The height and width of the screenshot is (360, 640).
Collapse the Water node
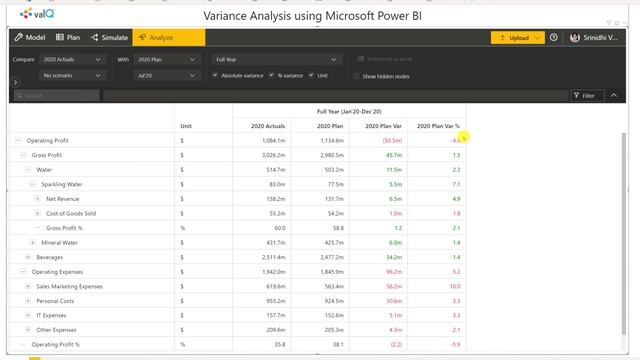[28, 170]
